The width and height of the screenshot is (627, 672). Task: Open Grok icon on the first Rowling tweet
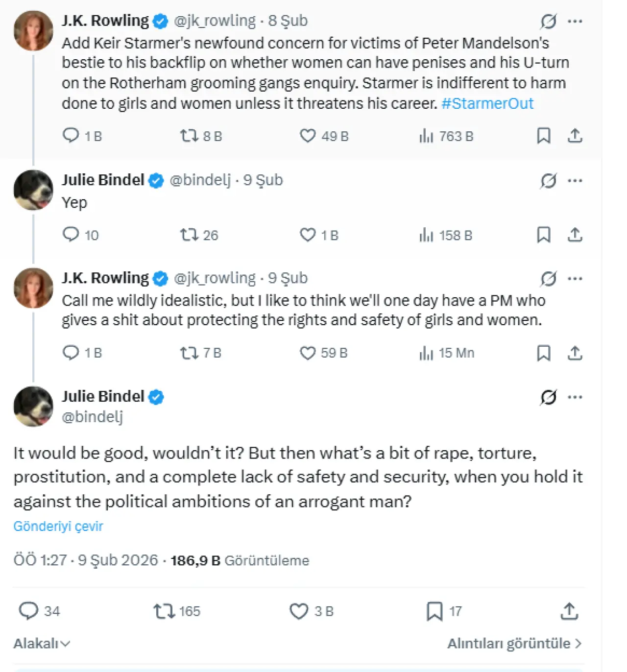pyautogui.click(x=548, y=21)
